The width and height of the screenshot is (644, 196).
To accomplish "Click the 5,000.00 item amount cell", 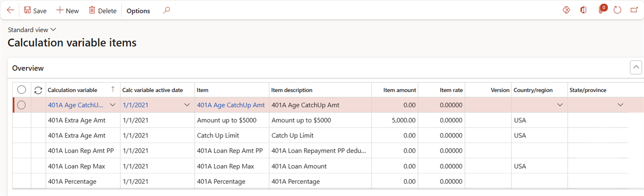I will click(395, 120).
